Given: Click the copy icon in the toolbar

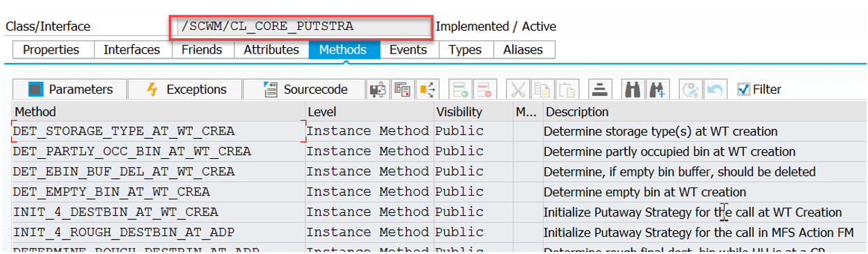Looking at the screenshot, I should click(x=542, y=90).
